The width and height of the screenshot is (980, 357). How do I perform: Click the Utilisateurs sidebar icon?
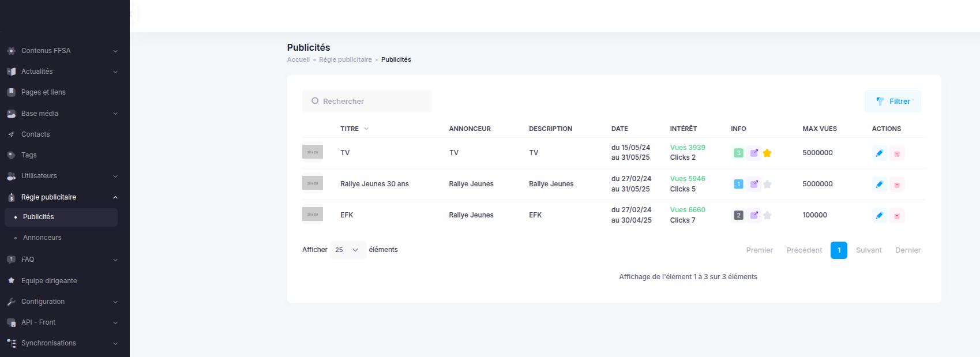(x=11, y=176)
